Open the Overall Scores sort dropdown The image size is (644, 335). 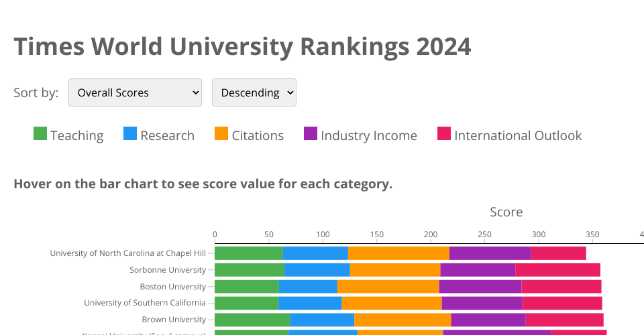pyautogui.click(x=135, y=92)
